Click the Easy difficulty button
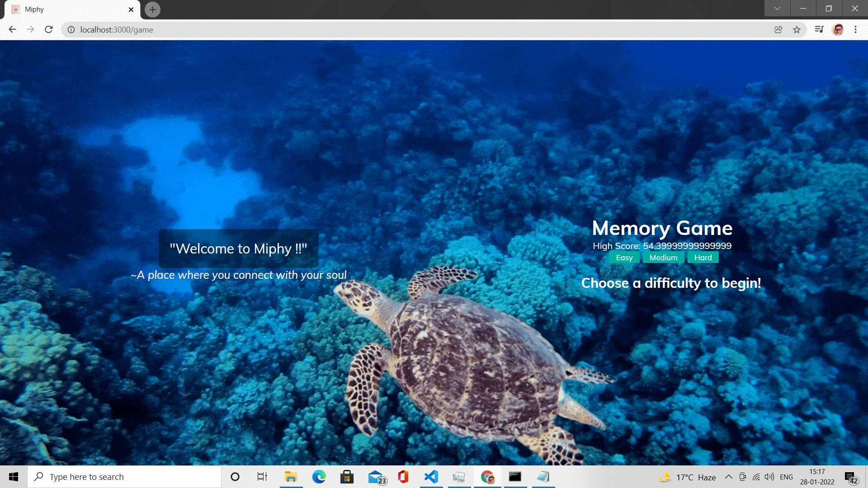This screenshot has width=868, height=488. click(x=624, y=258)
